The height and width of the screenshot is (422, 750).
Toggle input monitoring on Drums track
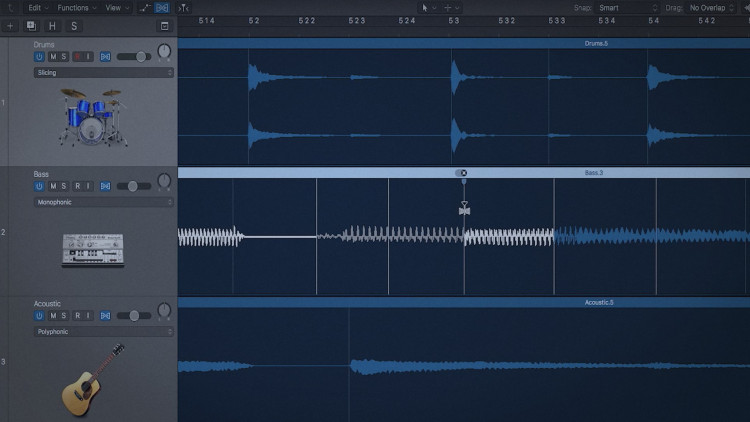click(88, 56)
